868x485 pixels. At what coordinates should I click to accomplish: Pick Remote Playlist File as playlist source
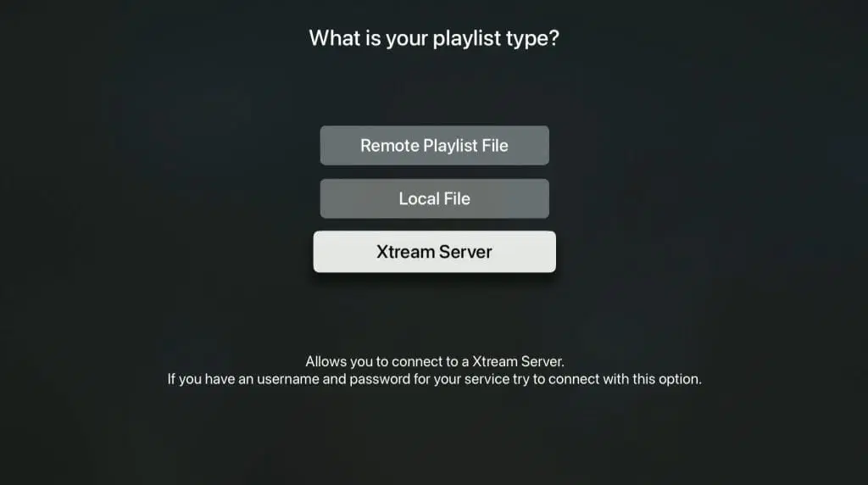(x=435, y=145)
